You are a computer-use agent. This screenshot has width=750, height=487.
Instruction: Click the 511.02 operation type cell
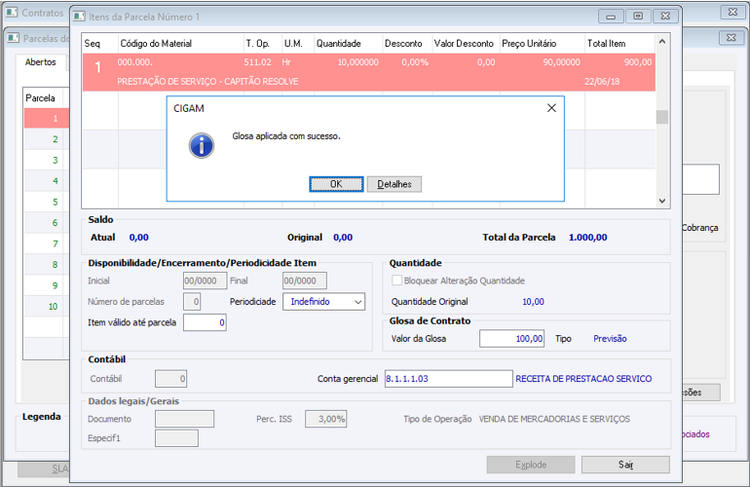point(257,62)
